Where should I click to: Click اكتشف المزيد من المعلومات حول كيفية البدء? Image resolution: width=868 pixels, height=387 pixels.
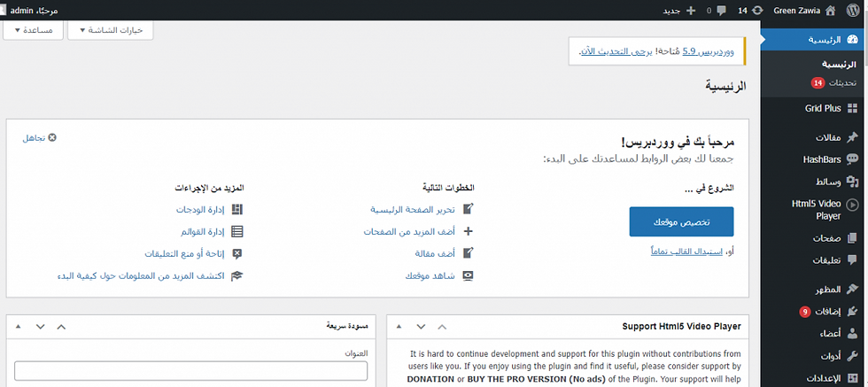(141, 275)
